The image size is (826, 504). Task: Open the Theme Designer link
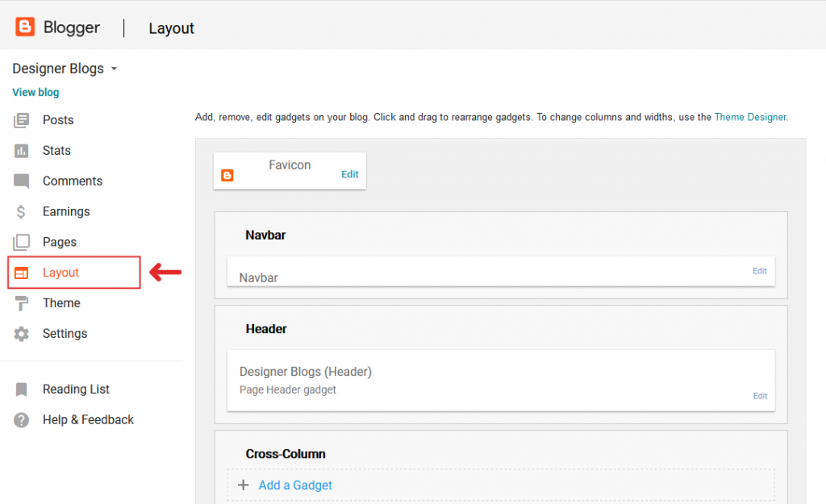coord(750,116)
